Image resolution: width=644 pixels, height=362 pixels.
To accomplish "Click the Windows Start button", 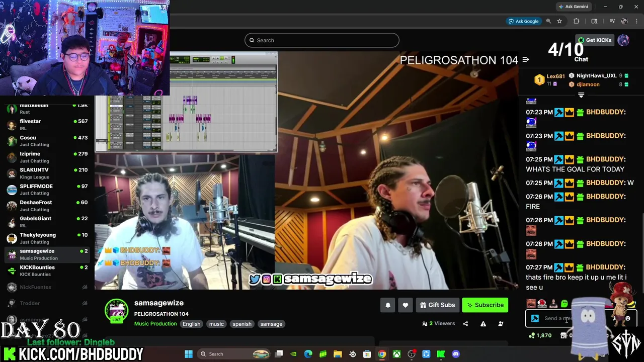I will point(189,354).
